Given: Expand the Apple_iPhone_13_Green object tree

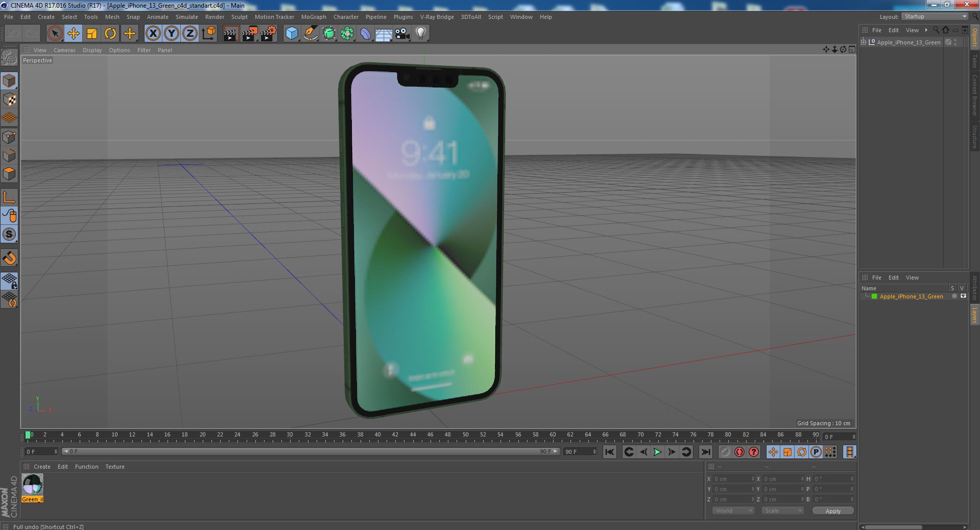Looking at the screenshot, I should [x=864, y=42].
